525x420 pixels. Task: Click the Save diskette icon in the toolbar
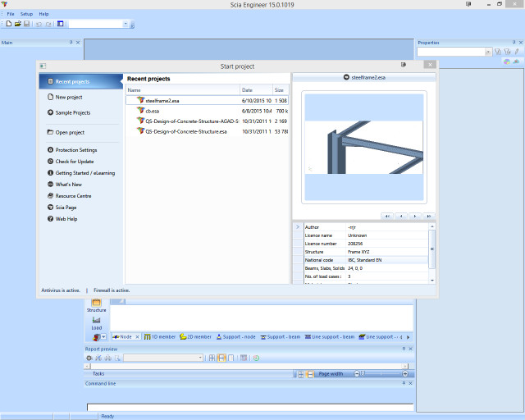pyautogui.click(x=27, y=24)
